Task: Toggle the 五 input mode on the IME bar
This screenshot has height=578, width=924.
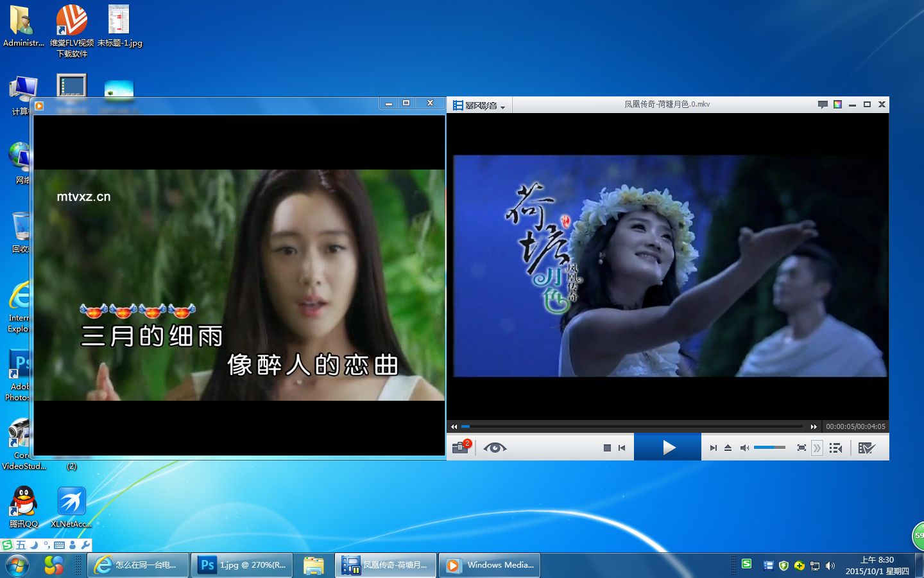Action: (21, 545)
